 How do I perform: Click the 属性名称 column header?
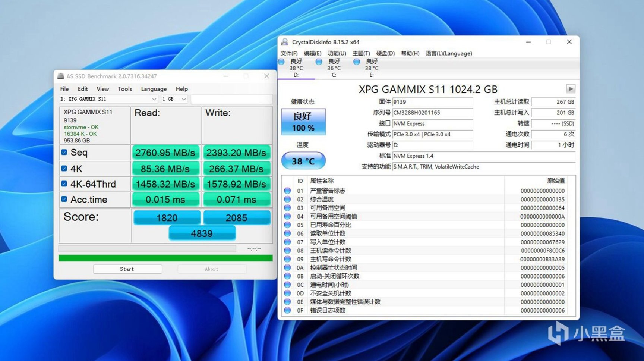click(322, 181)
